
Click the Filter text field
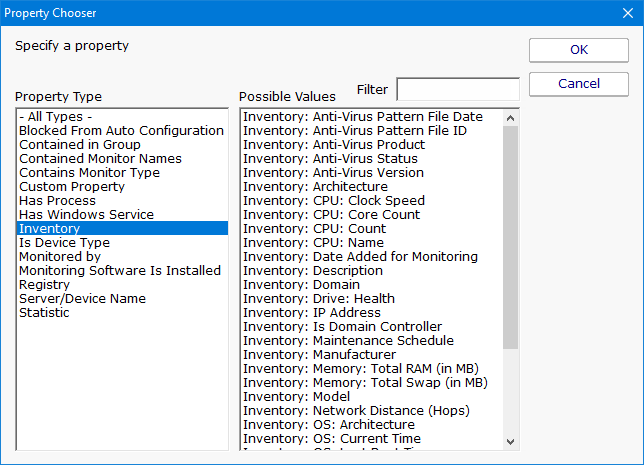point(457,89)
